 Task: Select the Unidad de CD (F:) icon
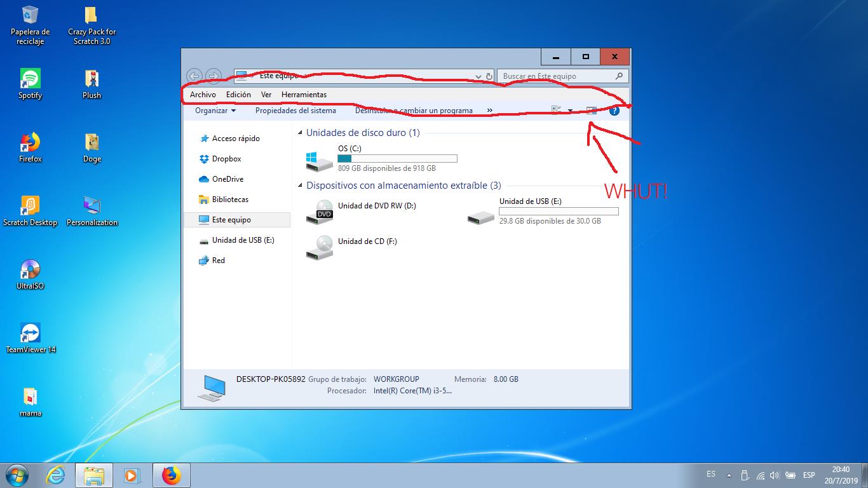coord(319,247)
